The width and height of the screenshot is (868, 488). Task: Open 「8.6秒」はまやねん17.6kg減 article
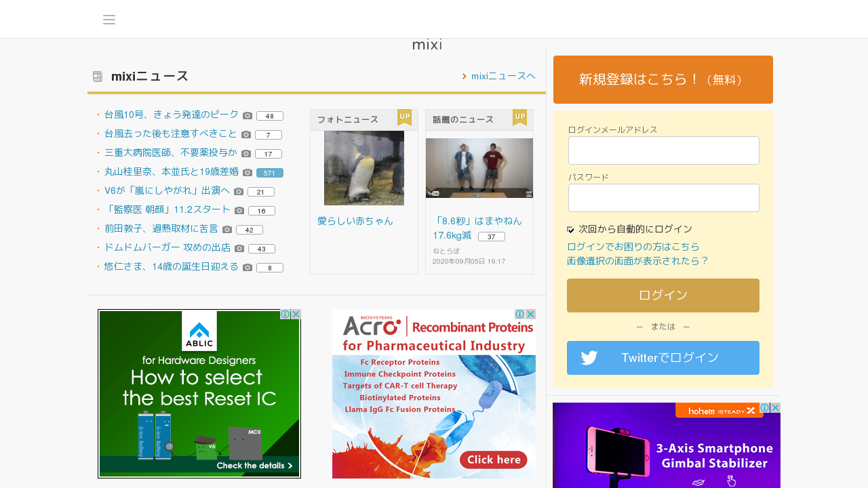pos(477,228)
